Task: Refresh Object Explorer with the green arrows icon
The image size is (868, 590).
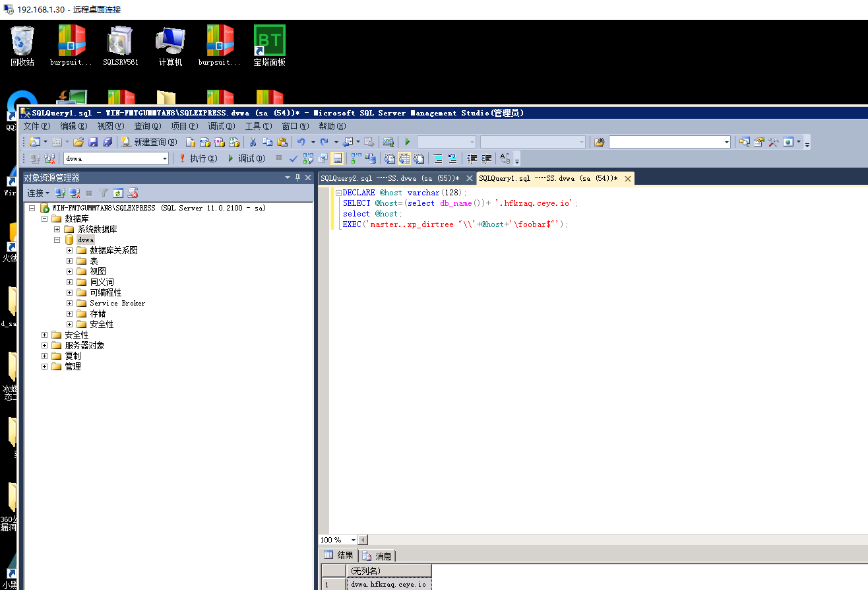Action: pyautogui.click(x=118, y=193)
